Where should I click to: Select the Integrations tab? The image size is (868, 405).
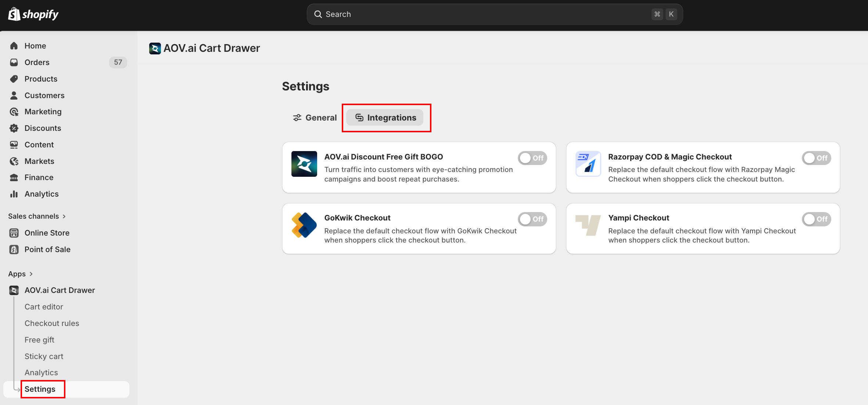[x=385, y=118]
